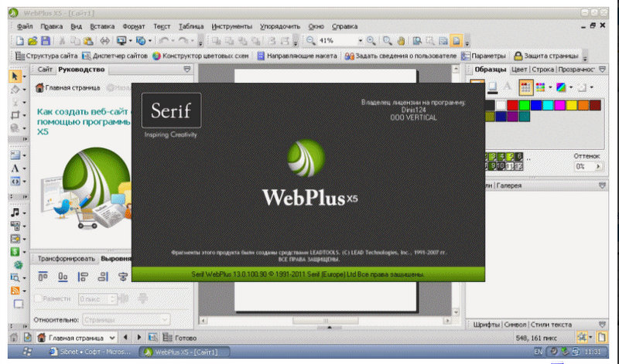Click the Paste clipboard icon
This screenshot has width=619, height=364.
88,41
